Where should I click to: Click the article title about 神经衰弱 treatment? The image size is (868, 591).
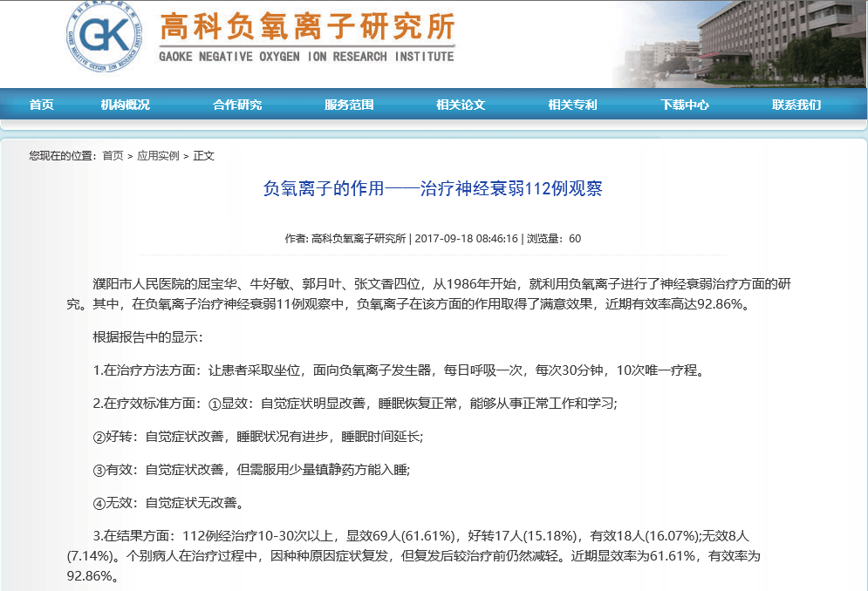pyautogui.click(x=434, y=188)
